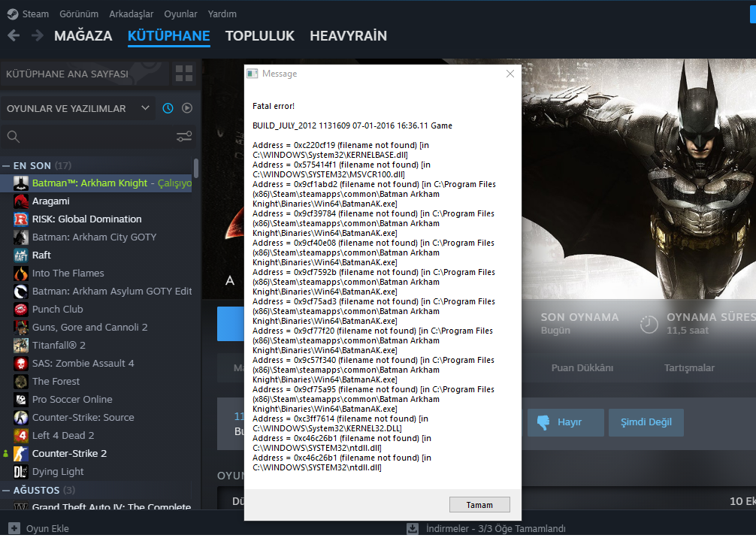
Task: Click the Left 4 Dead 2 icon
Action: pyautogui.click(x=21, y=435)
